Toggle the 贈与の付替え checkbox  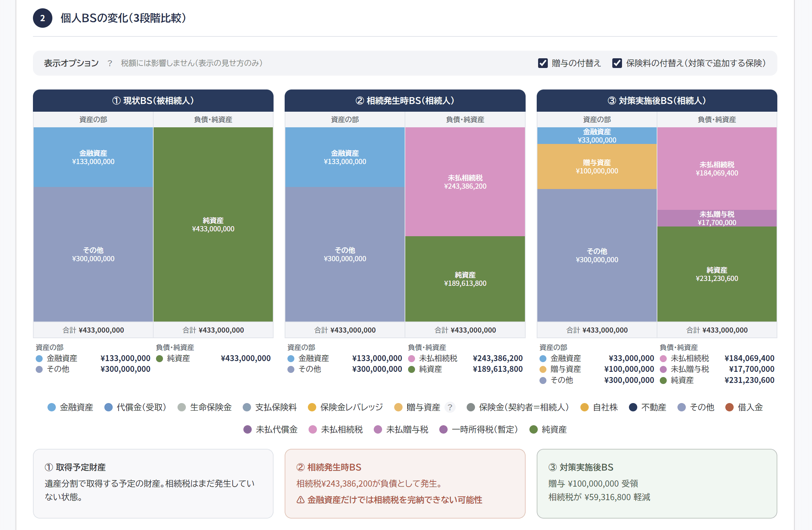pos(543,63)
